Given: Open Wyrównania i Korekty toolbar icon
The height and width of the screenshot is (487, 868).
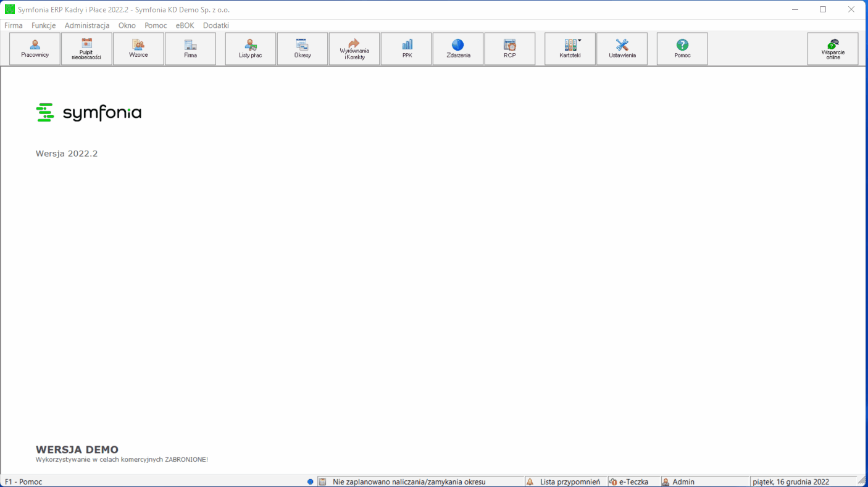Looking at the screenshot, I should (354, 49).
